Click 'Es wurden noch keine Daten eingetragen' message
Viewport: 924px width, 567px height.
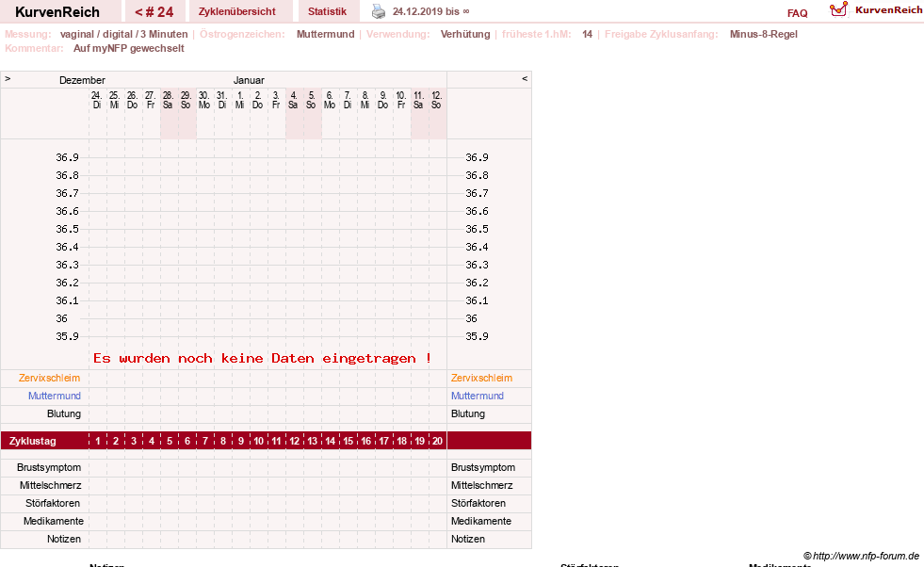click(x=262, y=358)
